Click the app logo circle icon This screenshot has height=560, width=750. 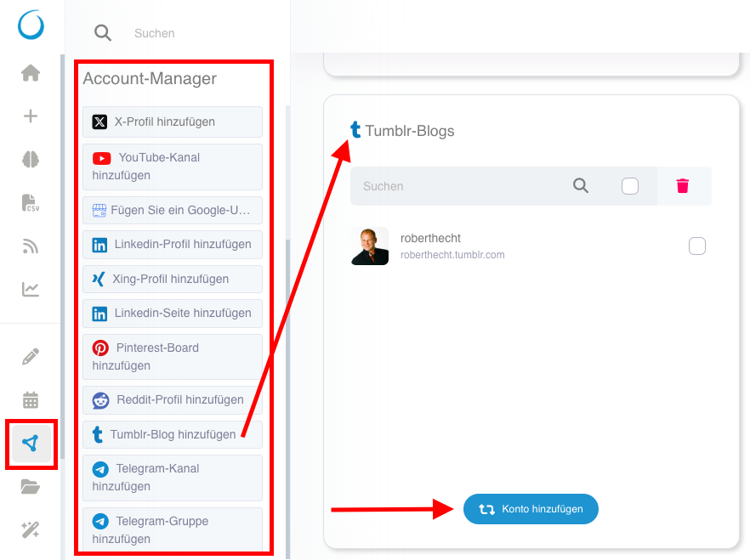tap(31, 25)
